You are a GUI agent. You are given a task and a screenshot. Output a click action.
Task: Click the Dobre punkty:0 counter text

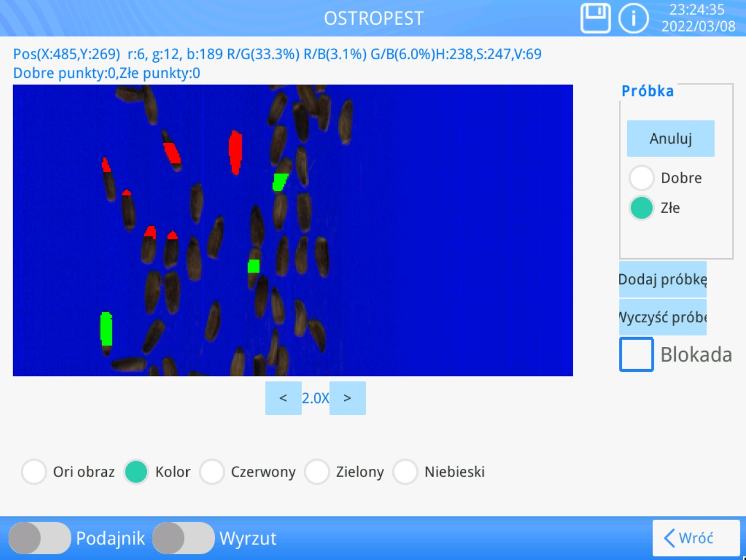click(x=64, y=73)
